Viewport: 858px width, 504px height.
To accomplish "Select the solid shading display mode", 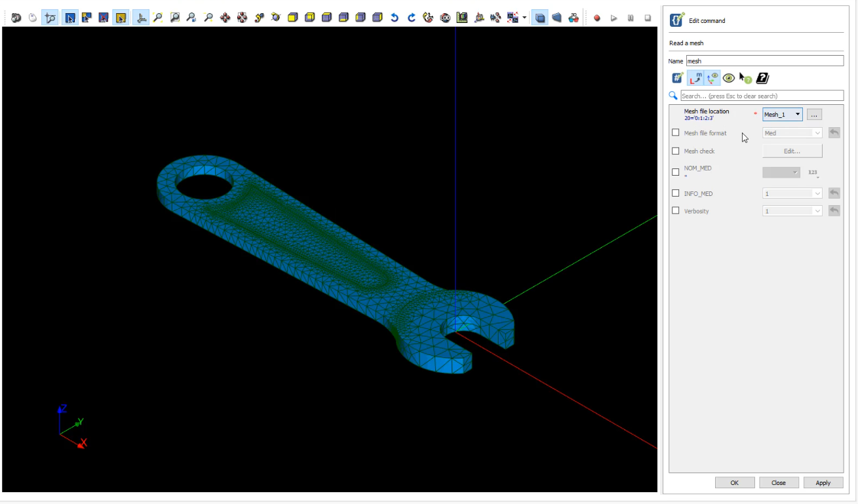I will point(539,18).
